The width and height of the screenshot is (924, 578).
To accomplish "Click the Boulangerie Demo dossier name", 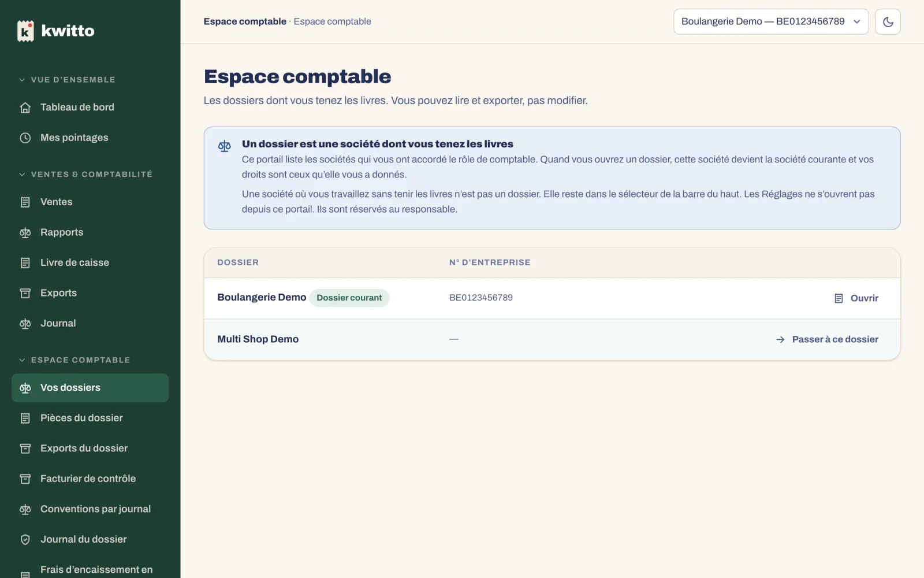I will (262, 297).
